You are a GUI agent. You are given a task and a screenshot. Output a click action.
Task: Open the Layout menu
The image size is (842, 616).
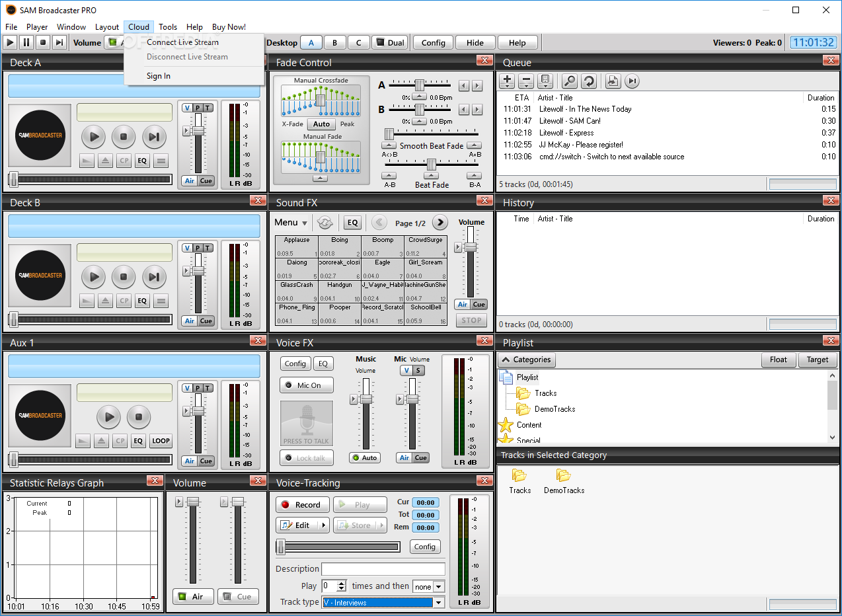click(107, 27)
